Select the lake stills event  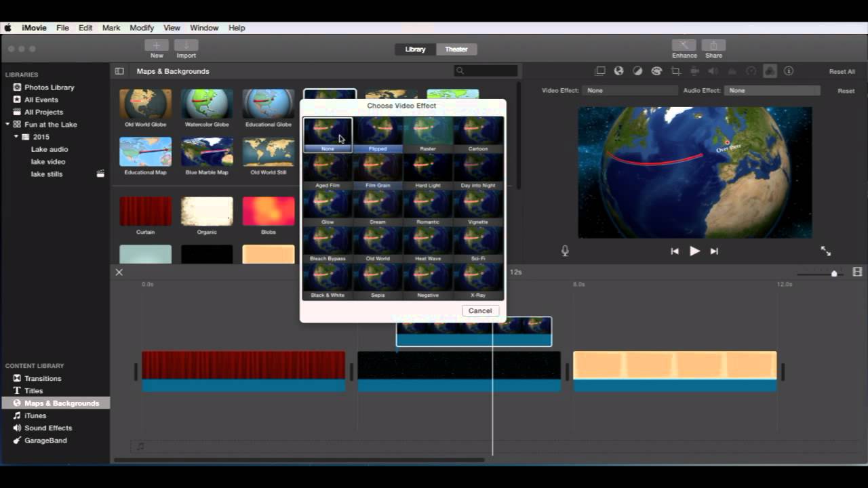click(x=46, y=174)
